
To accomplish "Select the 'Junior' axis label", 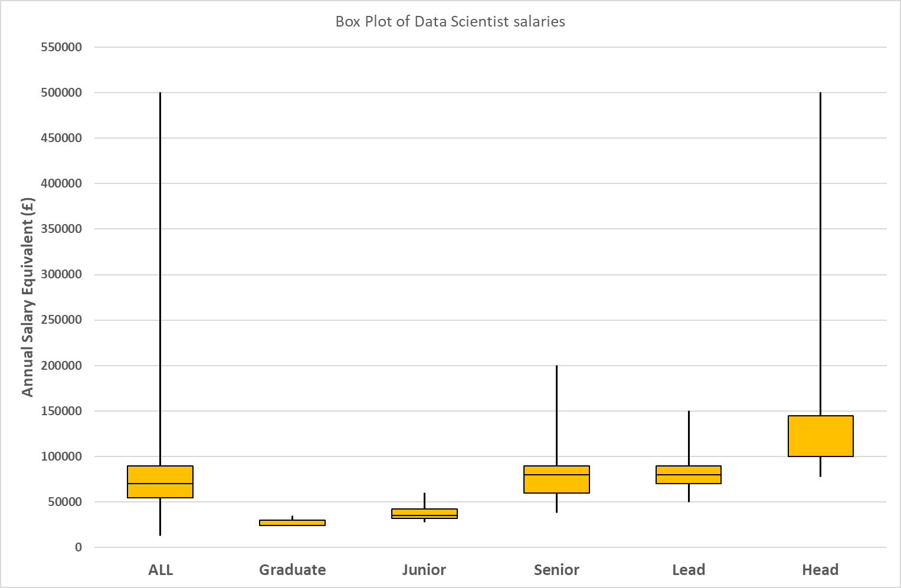I will 424,570.
